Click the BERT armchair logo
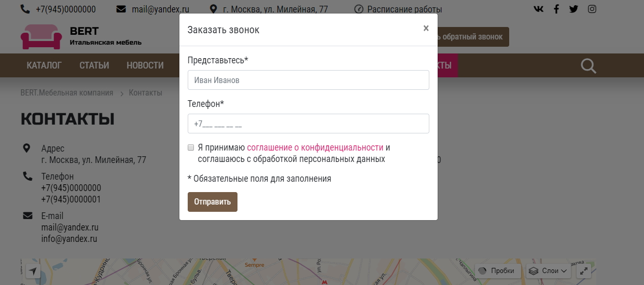Viewport: 644px width, 285px height. (40, 37)
